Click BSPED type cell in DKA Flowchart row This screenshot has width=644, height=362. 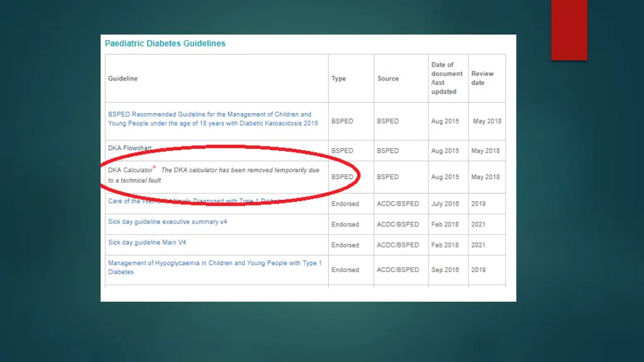[342, 151]
